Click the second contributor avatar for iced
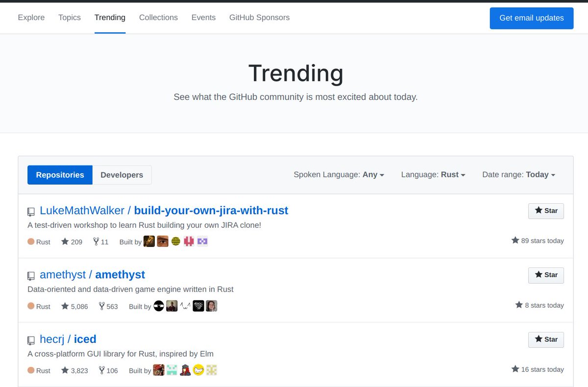Viewport: 588px width, 387px height. (172, 370)
